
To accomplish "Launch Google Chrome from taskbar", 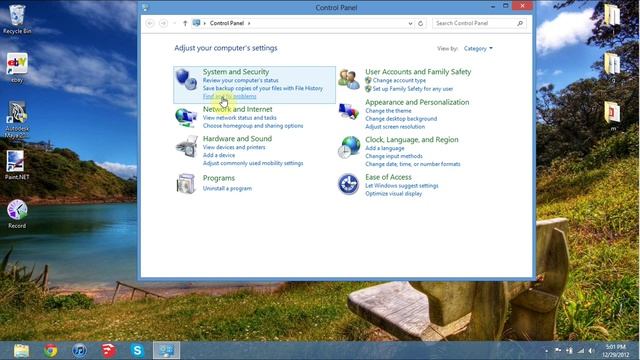I will (51, 350).
